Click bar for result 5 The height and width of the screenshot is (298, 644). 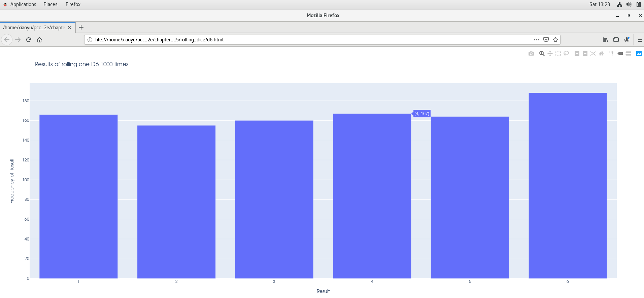[x=470, y=197]
